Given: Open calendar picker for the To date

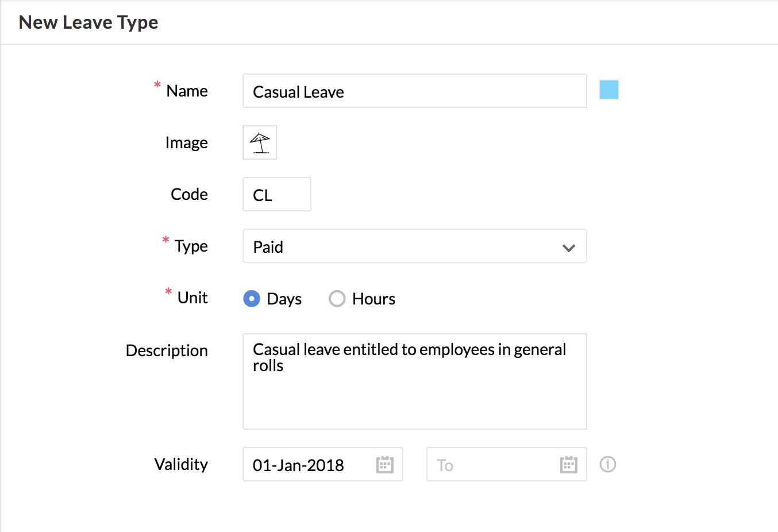Looking at the screenshot, I should coord(568,465).
